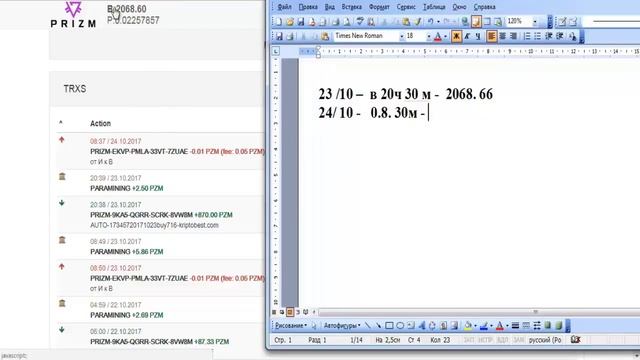Open the Файл menu
Screen dimensions: 640x360
tap(284, 7)
